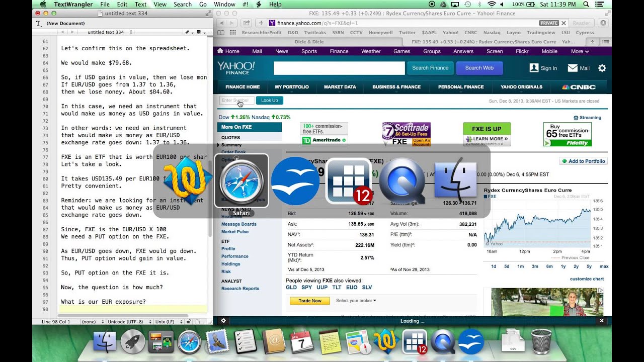Open Contacts address book in Dock

point(274,342)
